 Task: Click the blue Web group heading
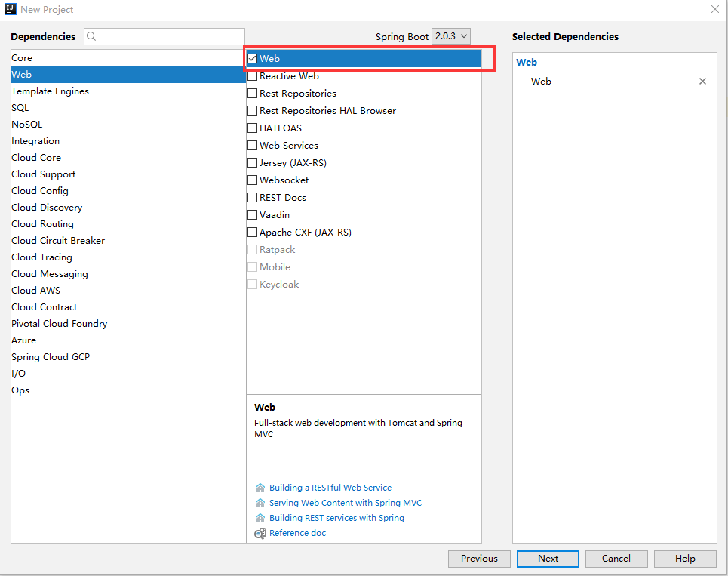pyautogui.click(x=527, y=62)
